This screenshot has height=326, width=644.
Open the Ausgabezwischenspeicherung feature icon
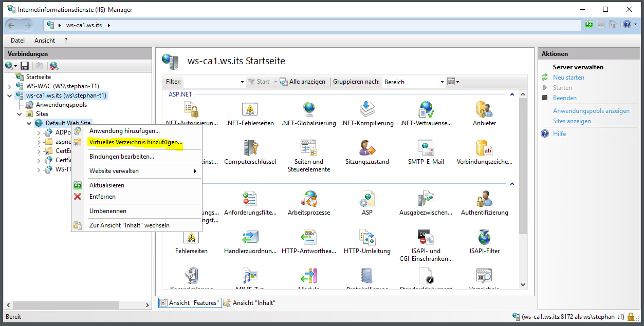[426, 199]
